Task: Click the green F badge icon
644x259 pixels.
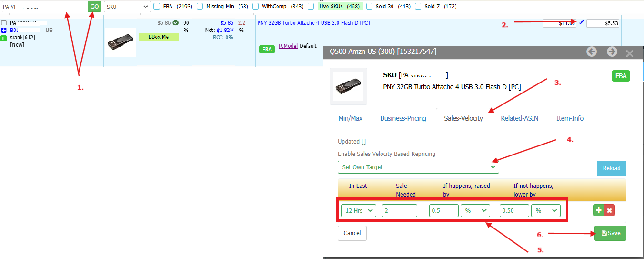Action: point(4,38)
